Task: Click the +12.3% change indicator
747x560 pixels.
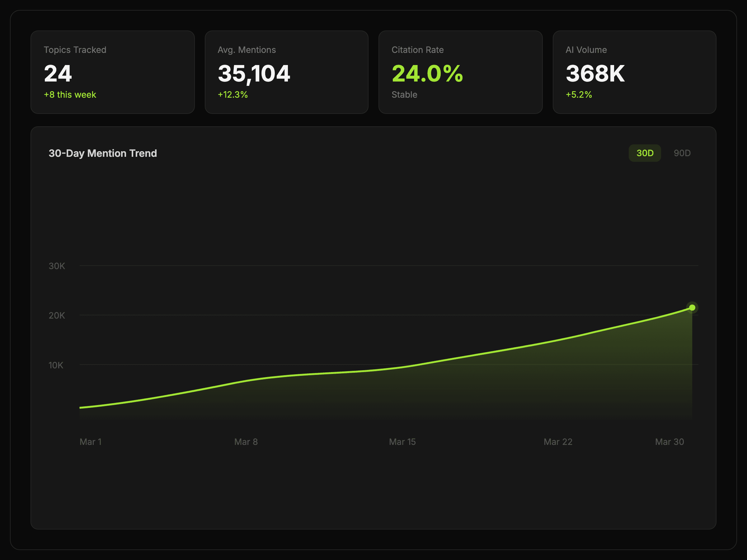Action: pyautogui.click(x=233, y=95)
